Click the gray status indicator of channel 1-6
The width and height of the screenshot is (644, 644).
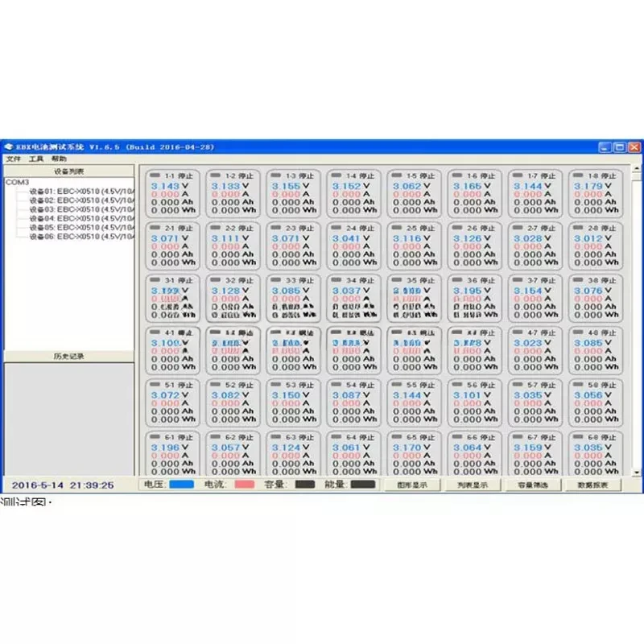(x=457, y=175)
